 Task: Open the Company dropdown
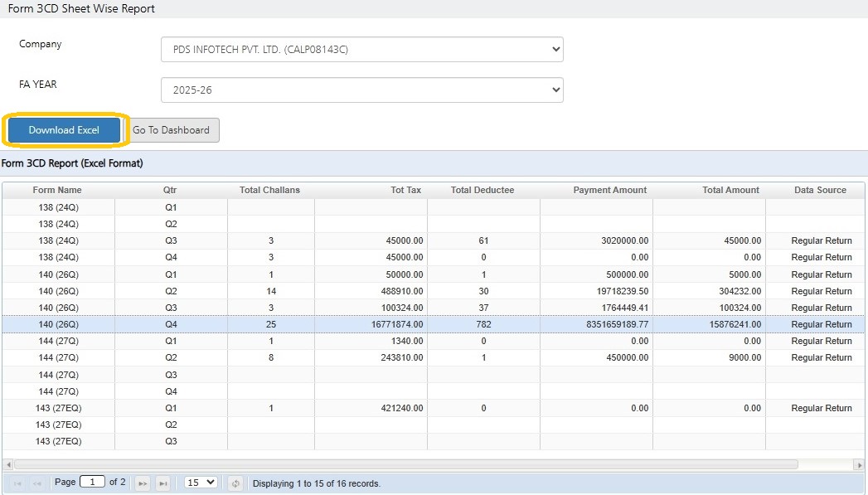[x=362, y=49]
